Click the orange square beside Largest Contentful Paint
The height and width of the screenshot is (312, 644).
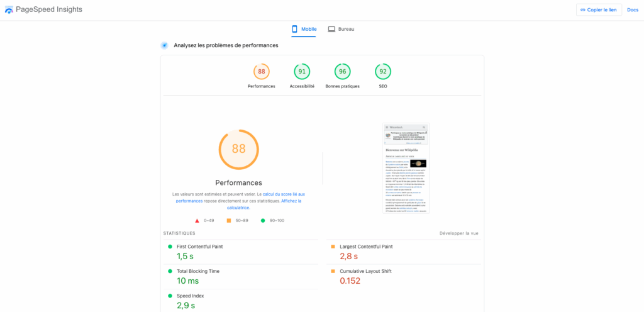pyautogui.click(x=333, y=247)
